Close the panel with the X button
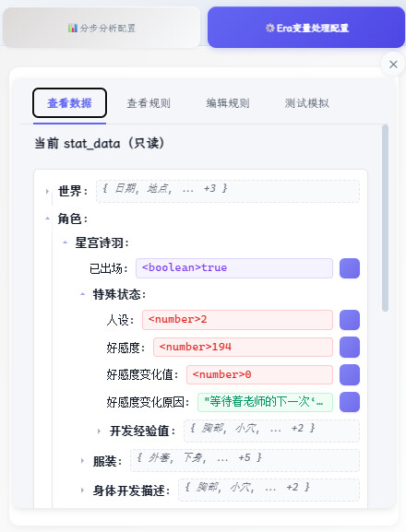This screenshot has height=532, width=406. click(x=393, y=65)
